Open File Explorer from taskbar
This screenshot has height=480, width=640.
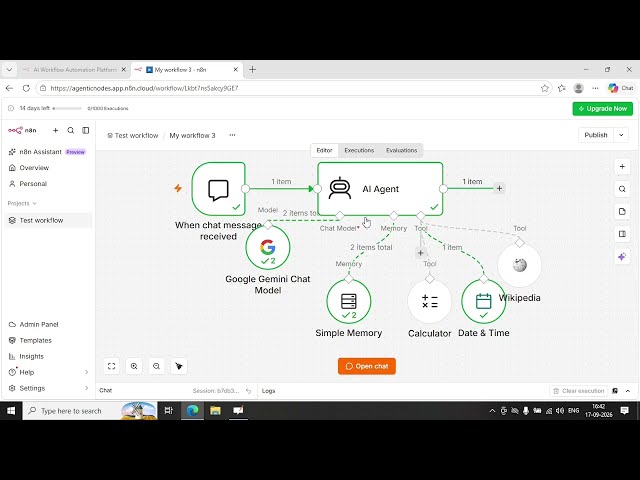click(x=215, y=411)
